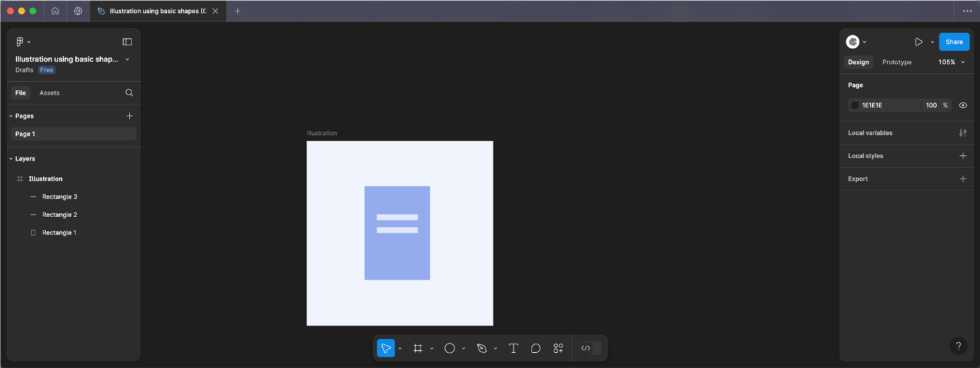Select the Comment tool
This screenshot has width=980, height=368.
[x=536, y=348]
